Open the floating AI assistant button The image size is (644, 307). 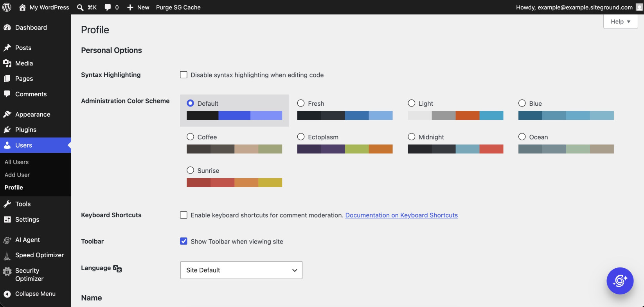[620, 281]
